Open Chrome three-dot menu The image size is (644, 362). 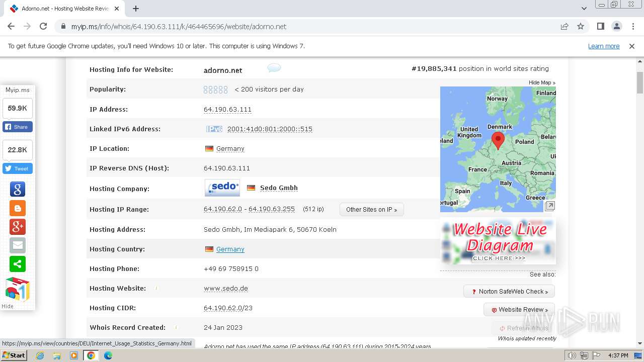(x=633, y=27)
